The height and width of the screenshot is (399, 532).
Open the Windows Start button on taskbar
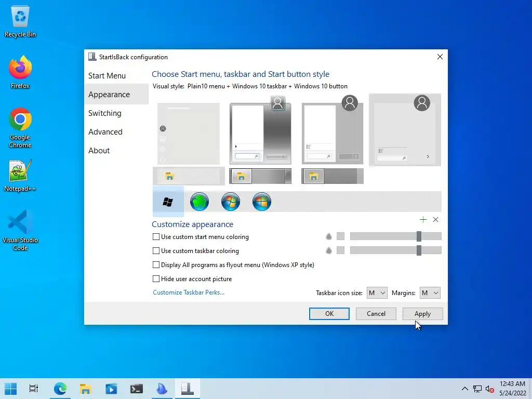(10, 389)
